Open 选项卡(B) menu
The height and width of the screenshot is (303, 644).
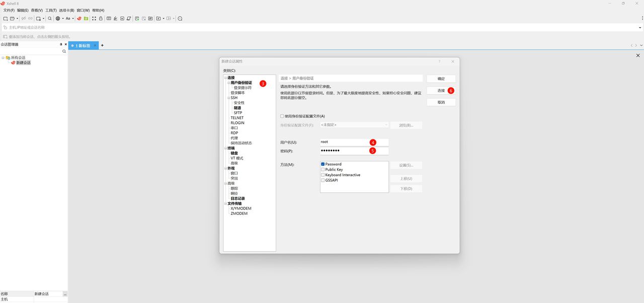click(x=66, y=10)
